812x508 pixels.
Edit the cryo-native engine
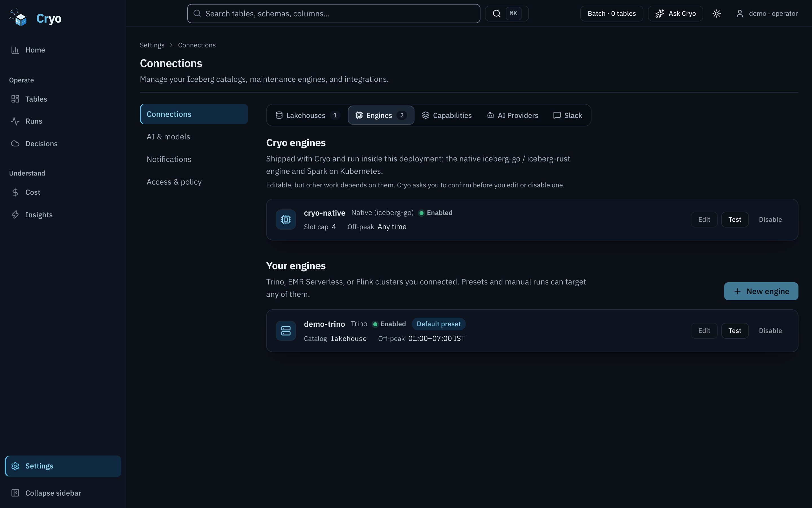704,219
